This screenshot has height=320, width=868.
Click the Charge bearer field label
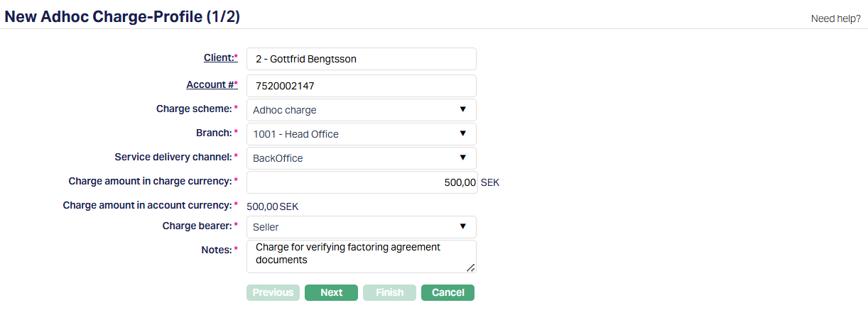(x=197, y=226)
